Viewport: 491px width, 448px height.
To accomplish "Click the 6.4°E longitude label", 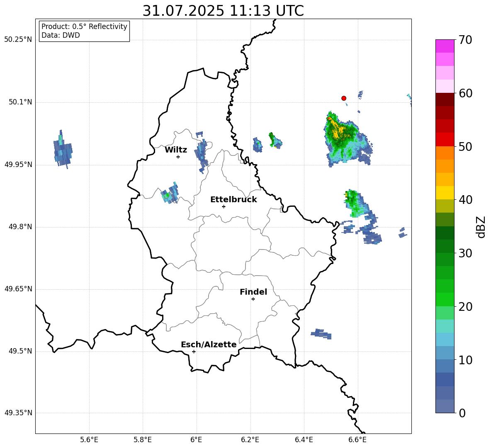I will pyautogui.click(x=304, y=440).
